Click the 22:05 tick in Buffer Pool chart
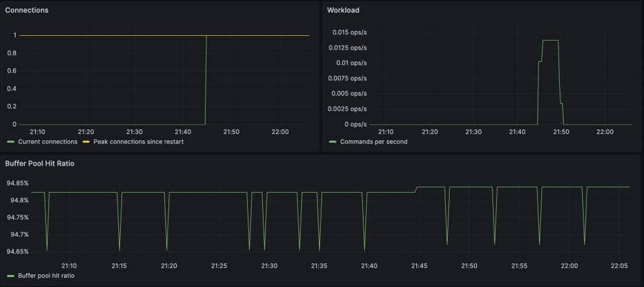The width and height of the screenshot is (644, 287). [x=619, y=266]
